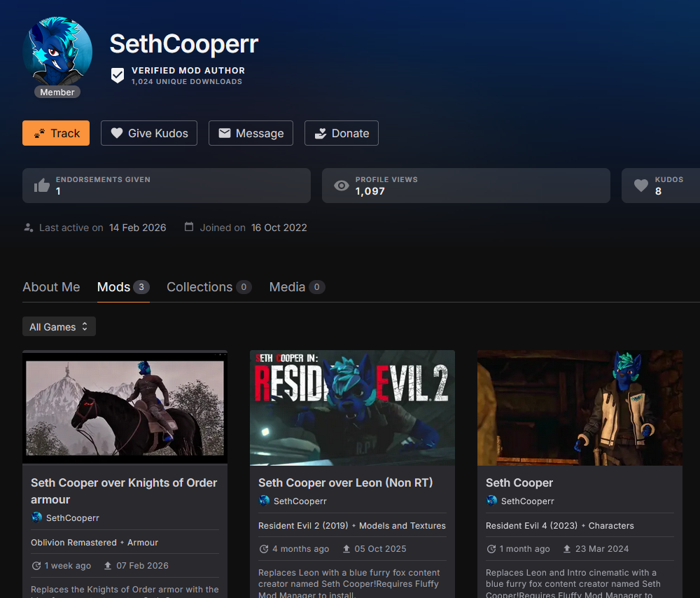Click small author avatar on Leon (Non RT) card

click(265, 500)
